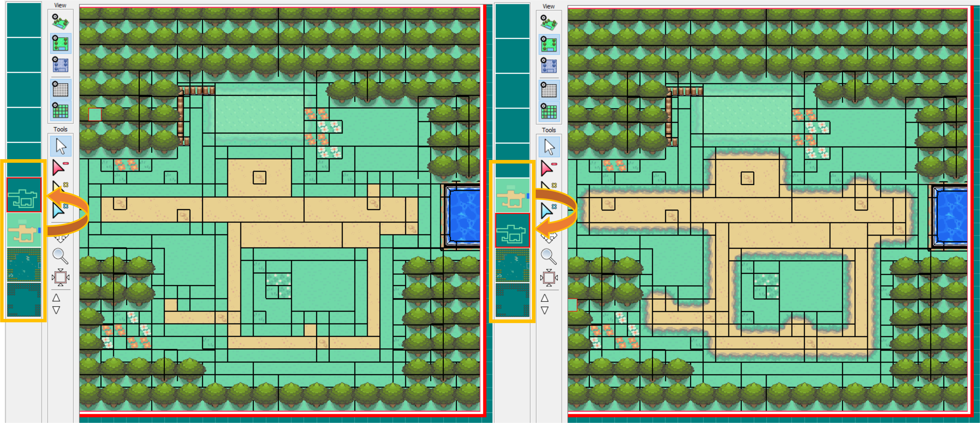Click red-outlined selected tile on left map

point(95,114)
